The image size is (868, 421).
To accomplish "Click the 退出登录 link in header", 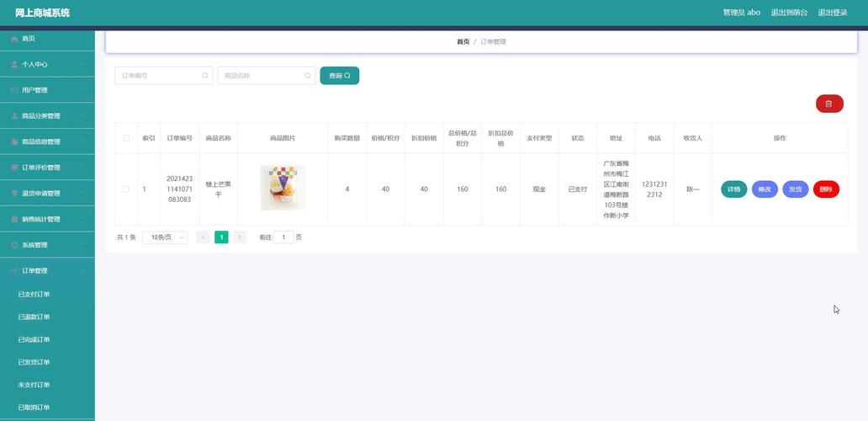I will (833, 13).
